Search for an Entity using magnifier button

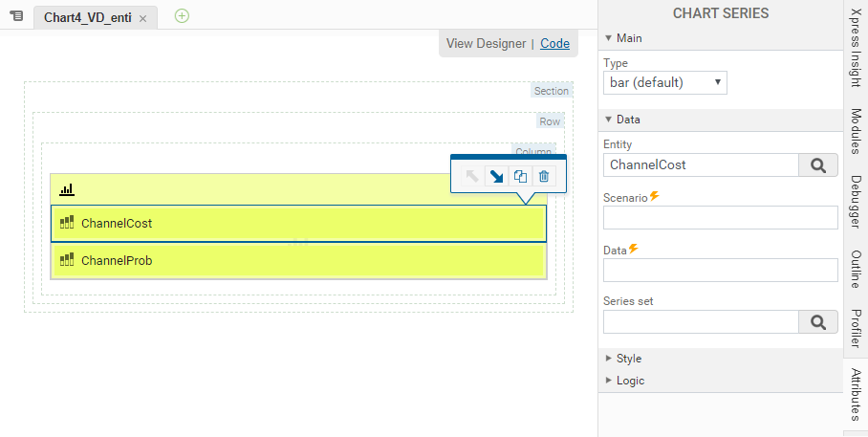click(x=817, y=164)
